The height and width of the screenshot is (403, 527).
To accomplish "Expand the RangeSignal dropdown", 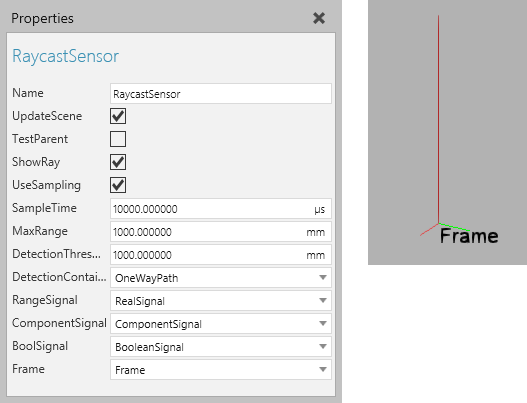I will tap(221, 300).
